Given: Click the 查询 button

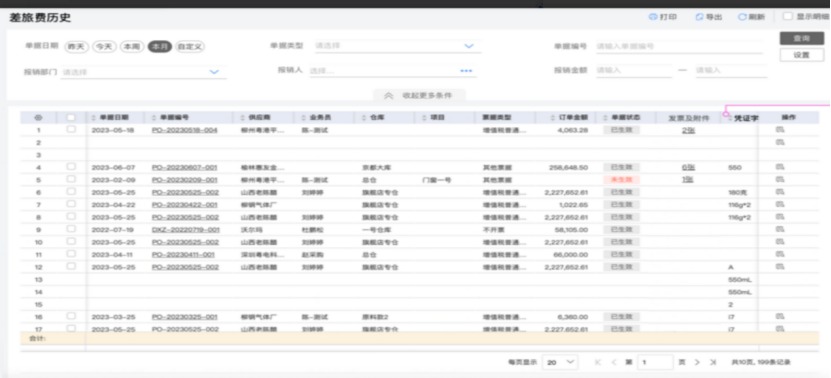Looking at the screenshot, I should (801, 38).
